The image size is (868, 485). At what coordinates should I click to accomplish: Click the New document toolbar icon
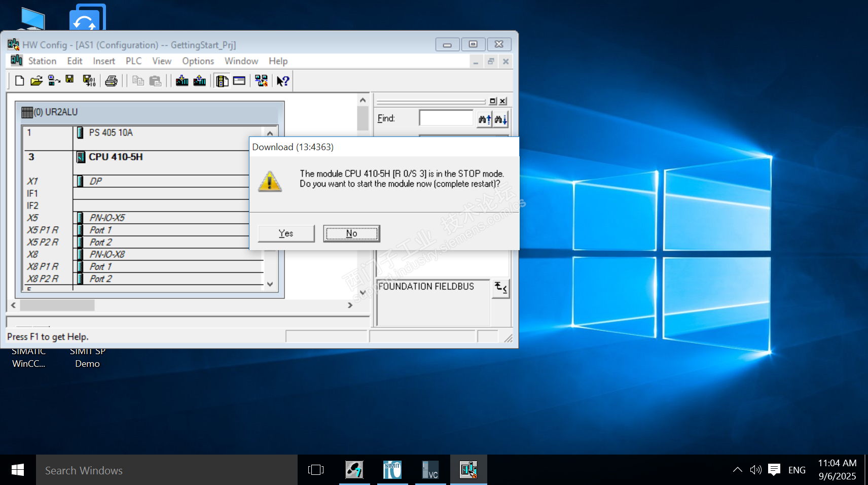click(19, 81)
